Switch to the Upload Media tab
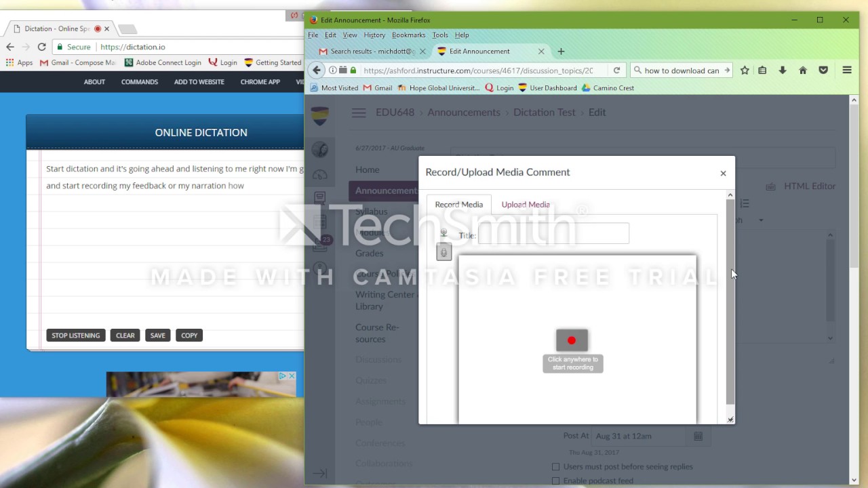 click(526, 205)
